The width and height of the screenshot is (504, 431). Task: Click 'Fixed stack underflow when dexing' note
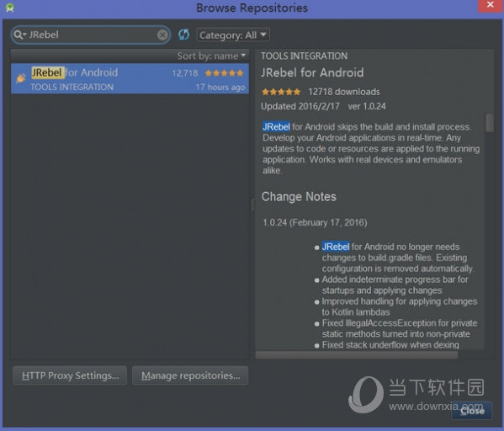[x=390, y=345]
